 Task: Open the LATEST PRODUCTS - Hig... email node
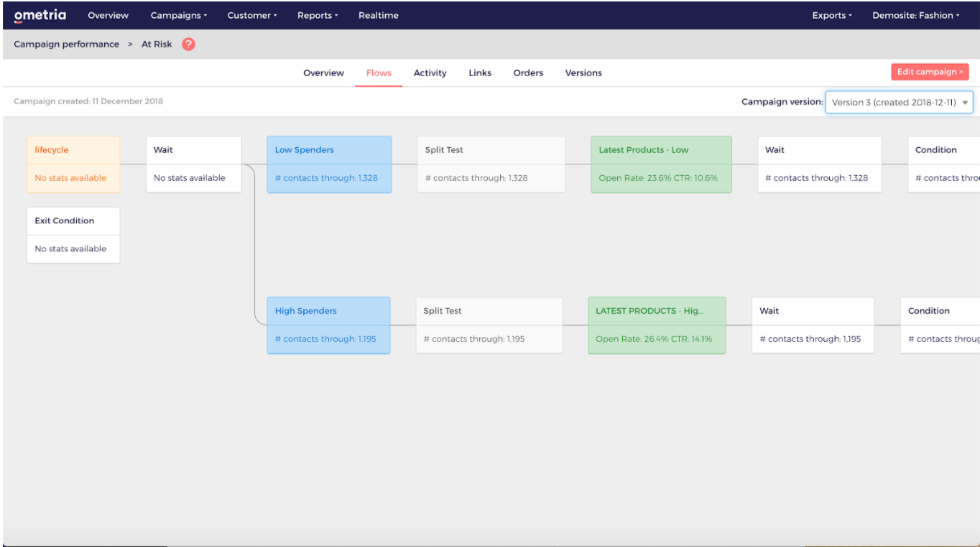click(x=657, y=325)
